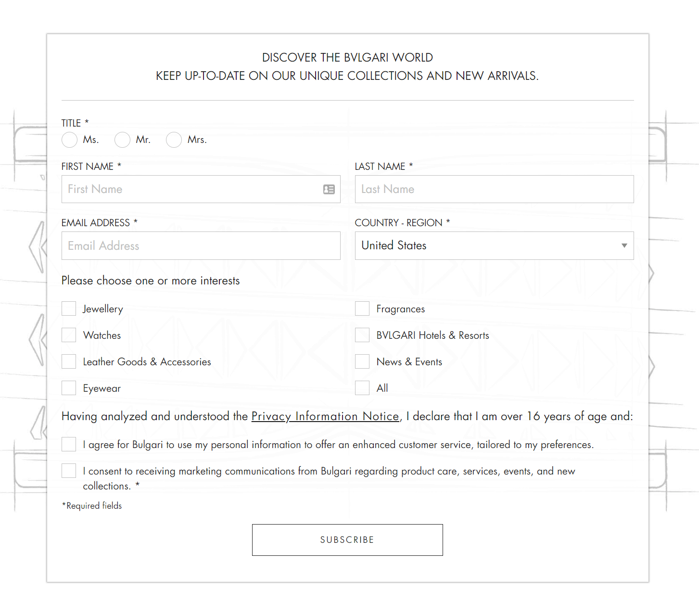
Task: Select the Ms. title option
Action: tap(69, 140)
